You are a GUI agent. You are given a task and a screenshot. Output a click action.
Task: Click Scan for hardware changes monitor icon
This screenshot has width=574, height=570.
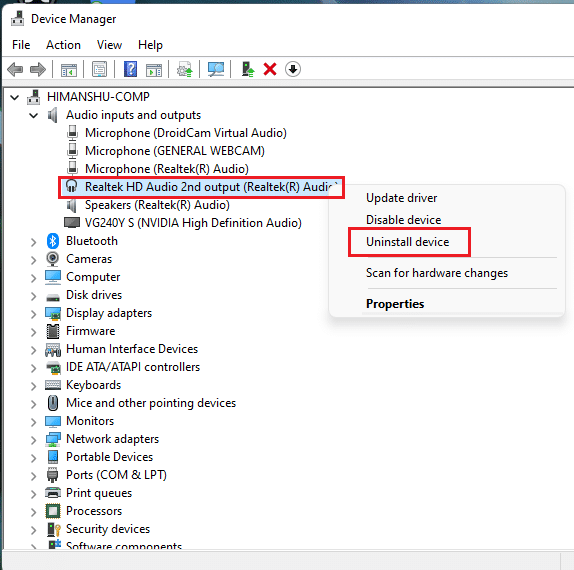click(x=216, y=69)
